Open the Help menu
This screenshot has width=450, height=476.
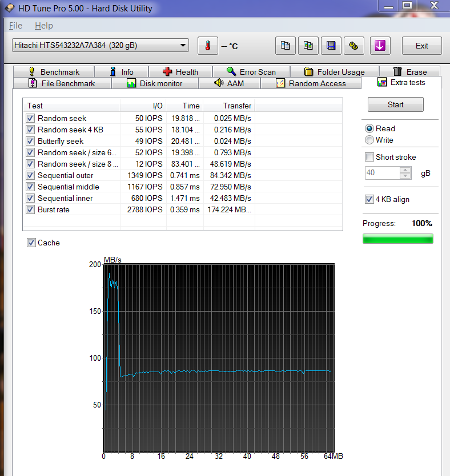coord(44,26)
